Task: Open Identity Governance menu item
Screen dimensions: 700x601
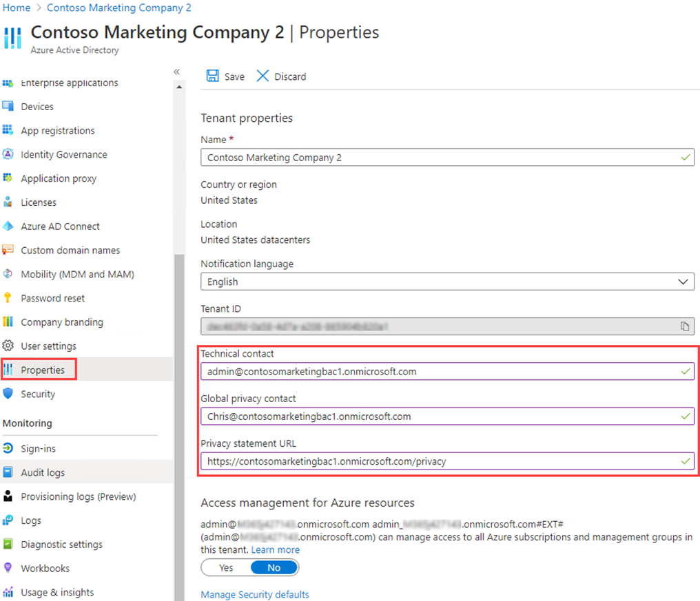Action: 64,154
